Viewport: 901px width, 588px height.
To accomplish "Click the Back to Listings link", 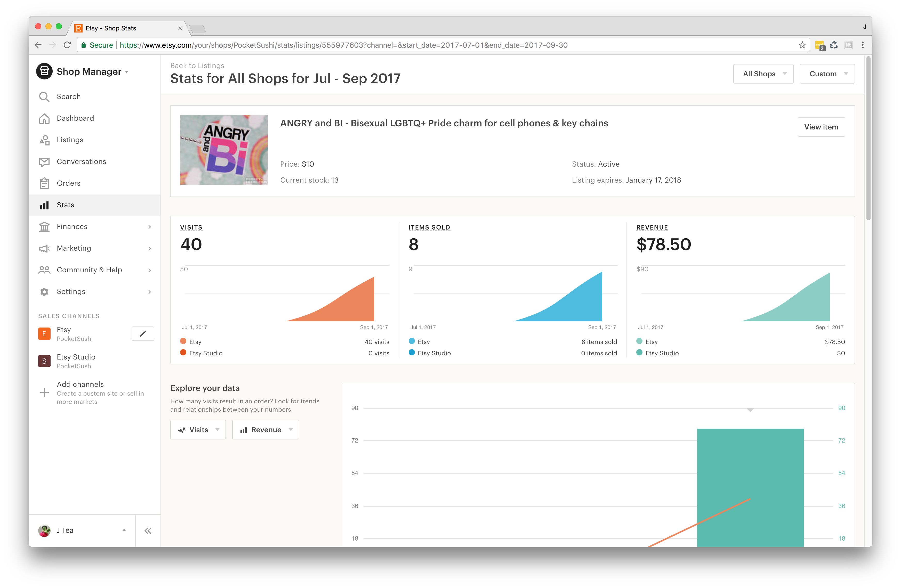I will (x=197, y=66).
